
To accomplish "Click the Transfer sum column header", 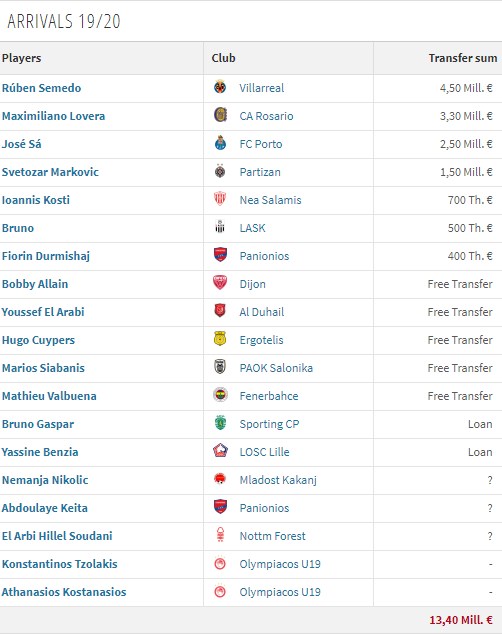I will [463, 58].
